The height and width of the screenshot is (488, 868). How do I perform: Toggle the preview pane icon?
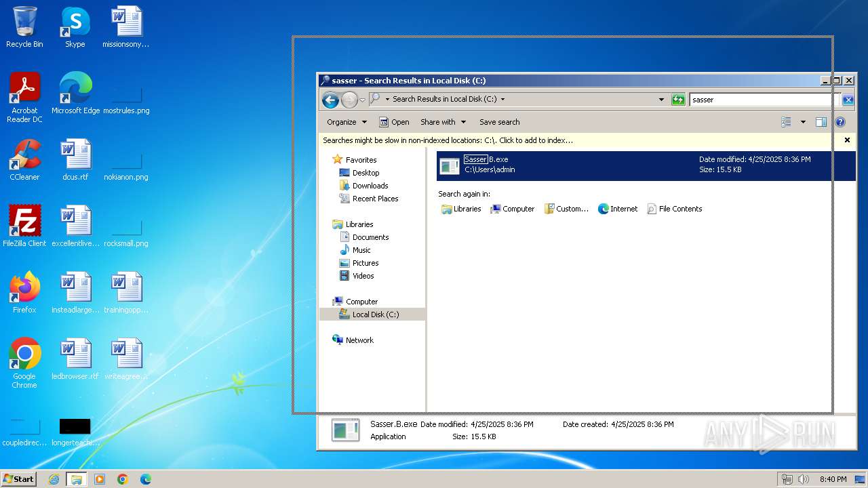pos(821,122)
